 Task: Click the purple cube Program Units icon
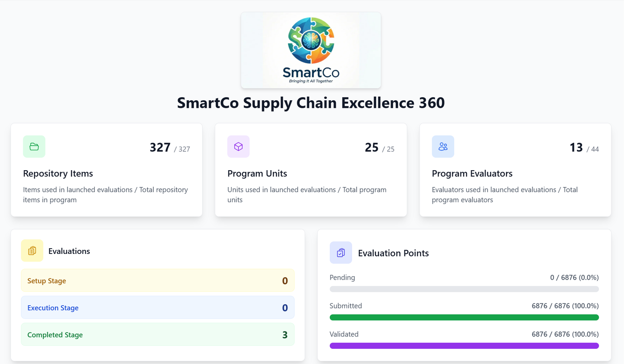pos(238,147)
